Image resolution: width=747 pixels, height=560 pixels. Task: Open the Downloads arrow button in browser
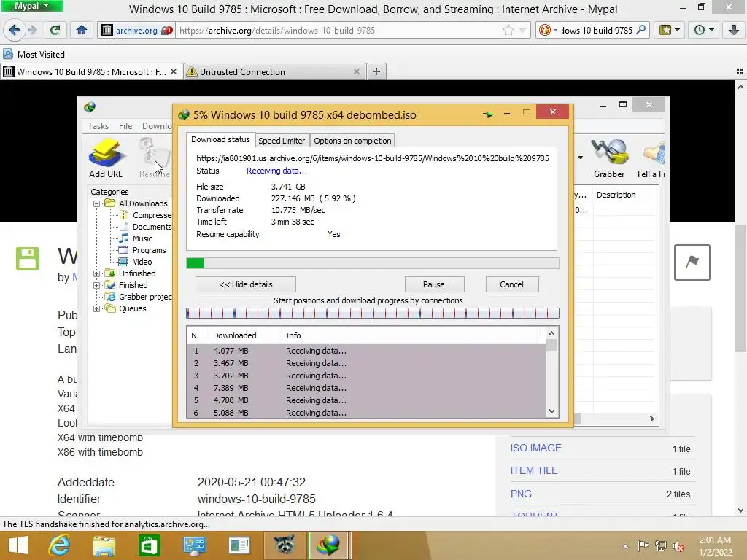[x=734, y=31]
